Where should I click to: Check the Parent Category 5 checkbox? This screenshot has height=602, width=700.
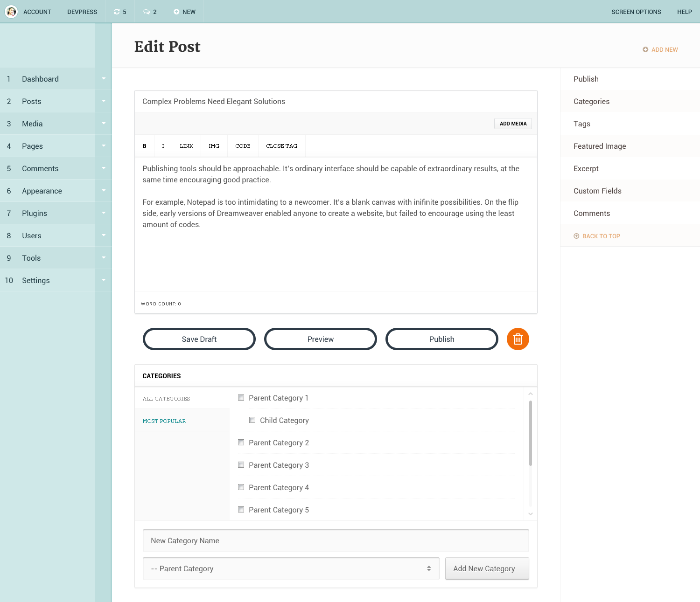[241, 510]
